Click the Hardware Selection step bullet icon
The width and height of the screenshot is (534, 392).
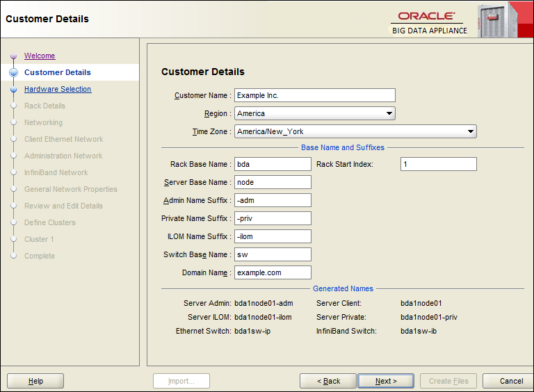point(14,89)
